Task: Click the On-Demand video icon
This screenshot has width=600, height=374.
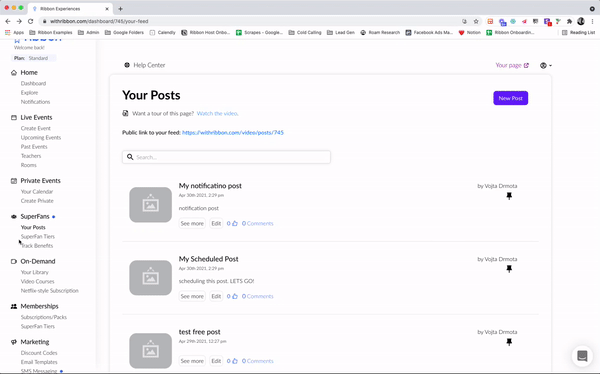Action: pos(14,261)
